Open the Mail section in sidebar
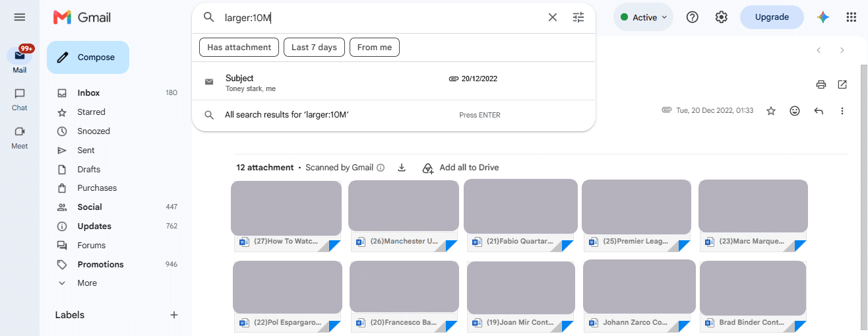Screen dimensions: 868x336 (20, 59)
